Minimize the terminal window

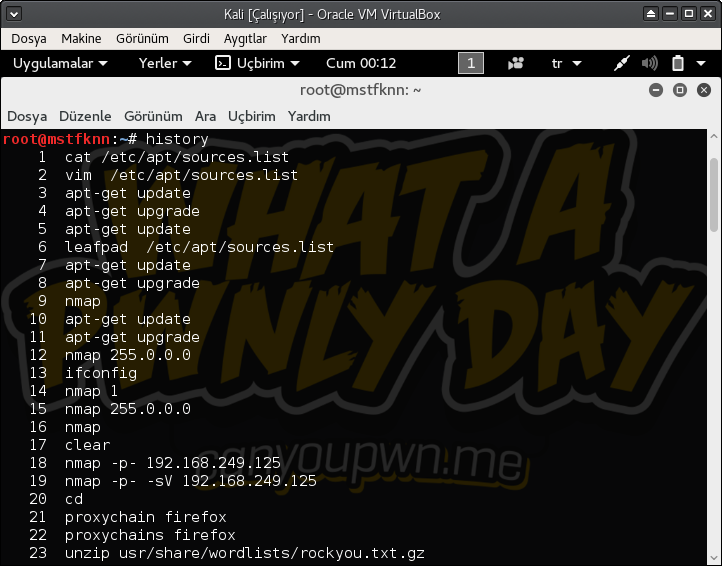click(x=655, y=90)
